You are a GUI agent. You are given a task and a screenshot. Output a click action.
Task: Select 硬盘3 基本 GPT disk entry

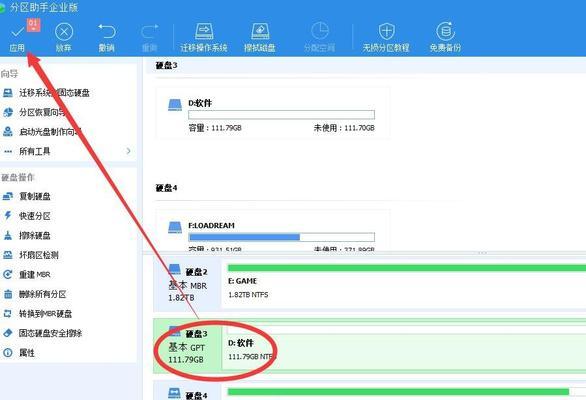[x=188, y=346]
